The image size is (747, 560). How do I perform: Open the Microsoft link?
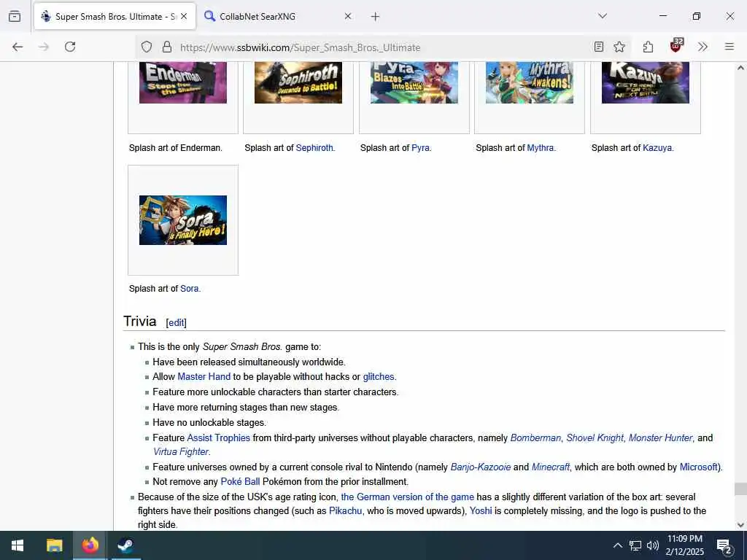coord(698,467)
